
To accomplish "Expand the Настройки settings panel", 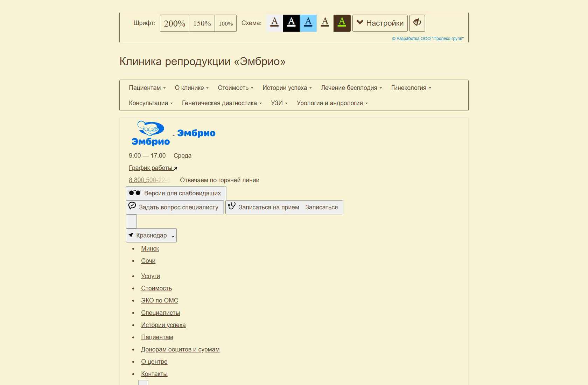I will pos(380,23).
